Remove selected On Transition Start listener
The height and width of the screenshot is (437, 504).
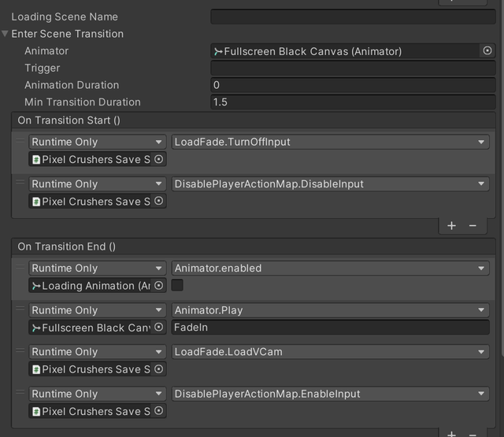tap(472, 225)
